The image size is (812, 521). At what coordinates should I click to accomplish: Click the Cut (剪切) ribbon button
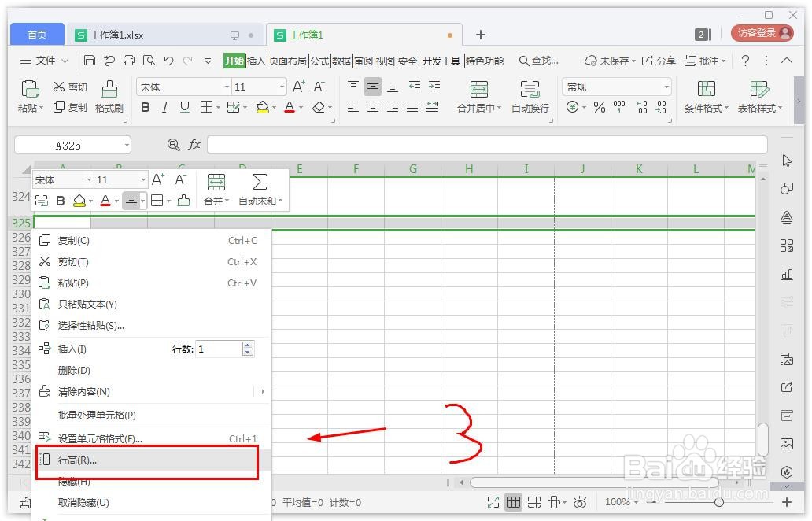pos(70,87)
